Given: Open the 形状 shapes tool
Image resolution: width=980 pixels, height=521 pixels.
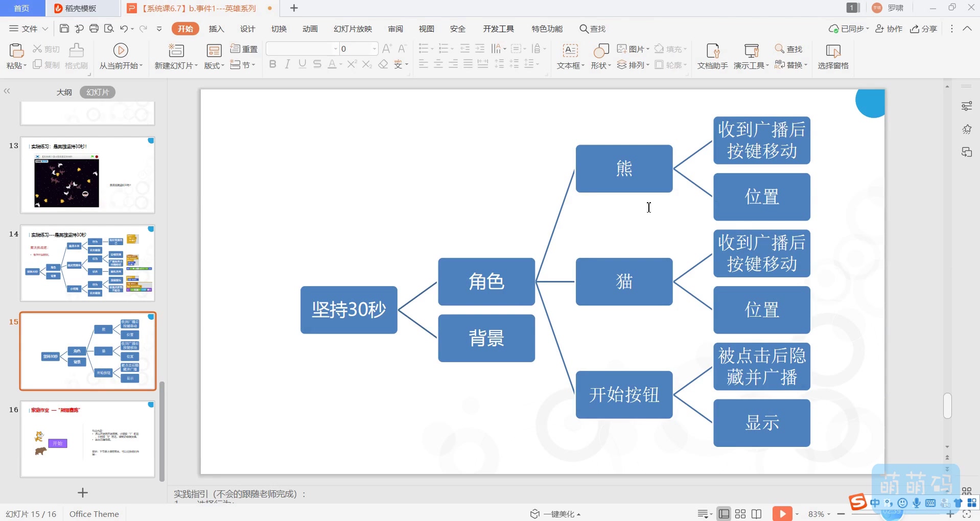Looking at the screenshot, I should (x=600, y=55).
